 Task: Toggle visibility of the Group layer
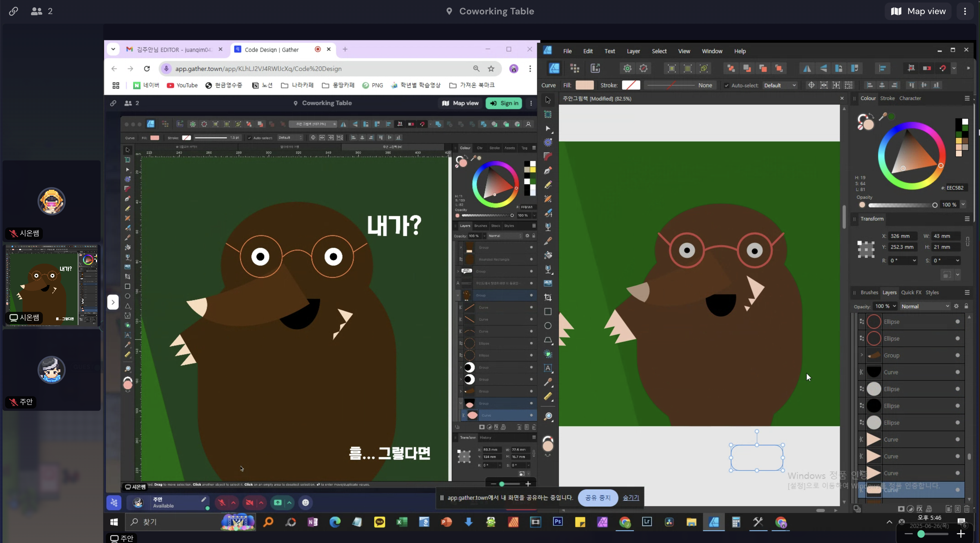[957, 356]
